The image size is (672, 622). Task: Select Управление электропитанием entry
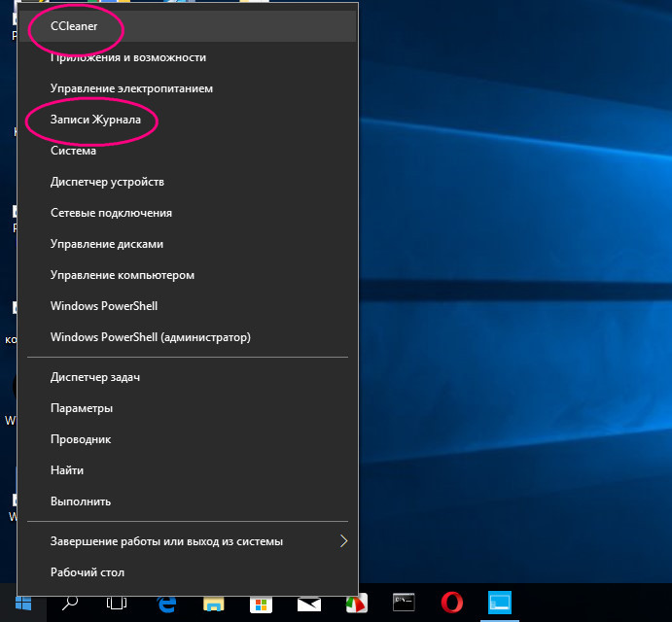pyautogui.click(x=188, y=88)
